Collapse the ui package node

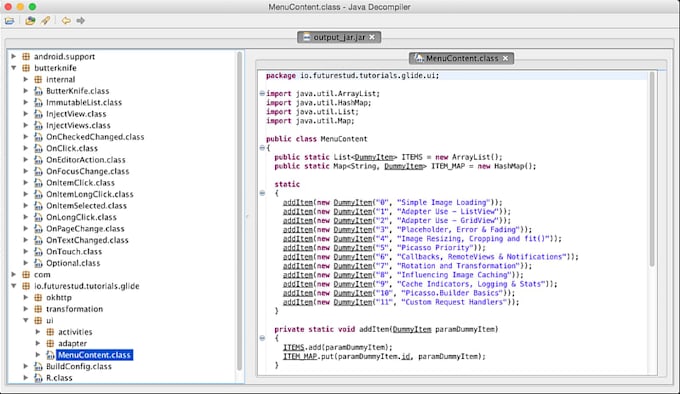tap(26, 320)
